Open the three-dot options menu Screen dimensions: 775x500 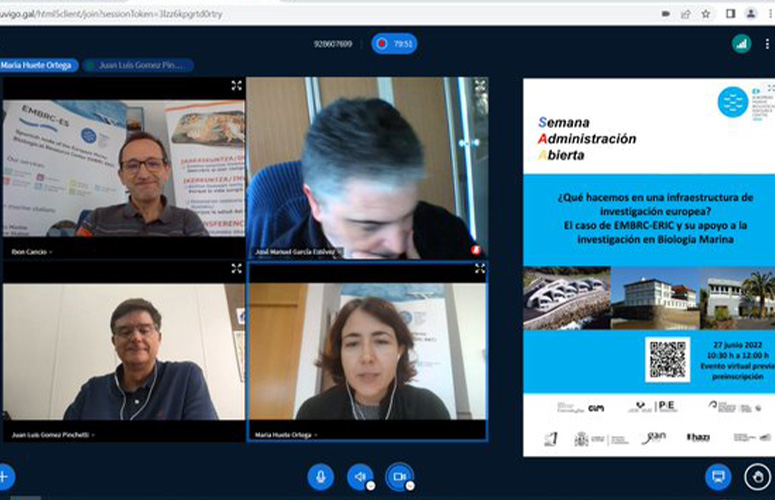click(765, 43)
